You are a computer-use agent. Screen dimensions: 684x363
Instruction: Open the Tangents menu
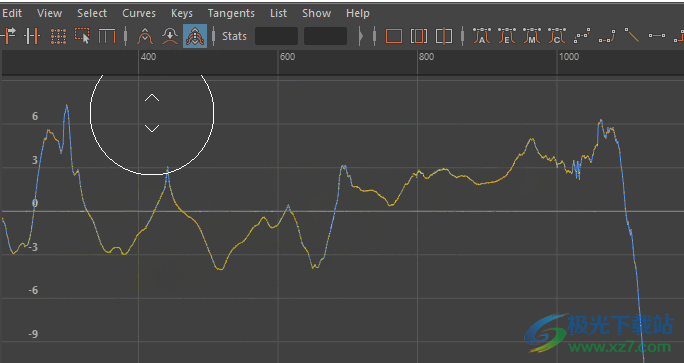[x=231, y=14]
